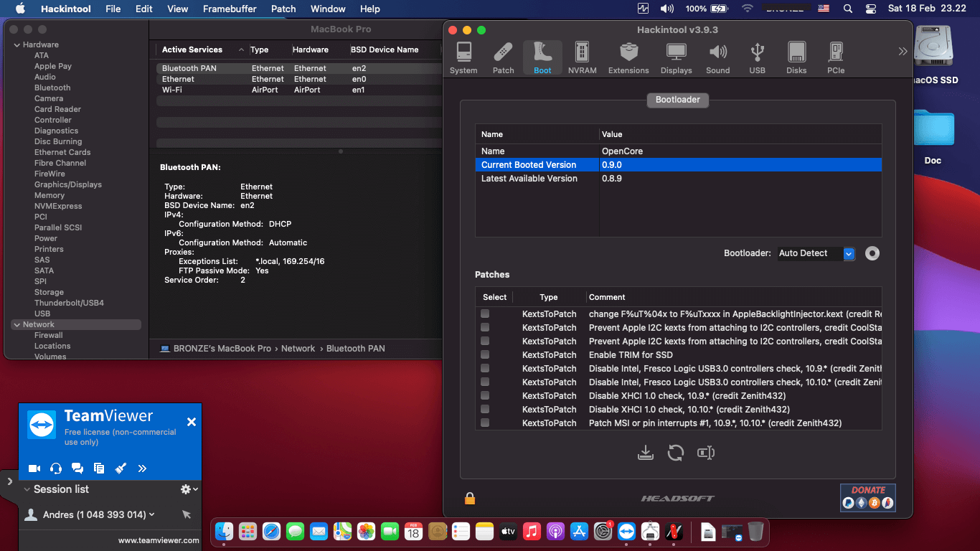The width and height of the screenshot is (980, 551).
Task: Expand the TeamViewer settings gear dropdown
Action: pyautogui.click(x=189, y=489)
